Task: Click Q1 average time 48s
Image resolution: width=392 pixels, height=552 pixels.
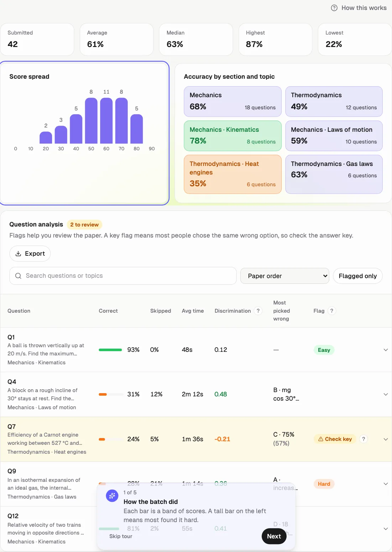Action: (187, 350)
